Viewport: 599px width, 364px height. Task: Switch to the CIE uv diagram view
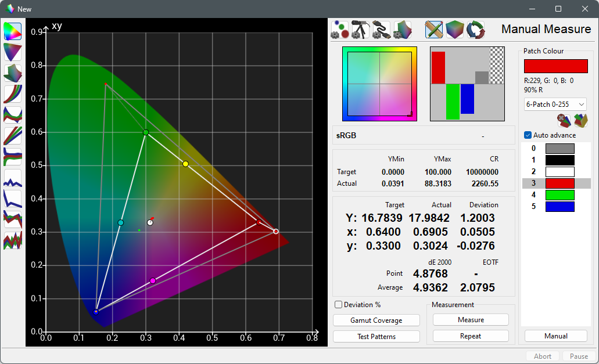(13, 52)
